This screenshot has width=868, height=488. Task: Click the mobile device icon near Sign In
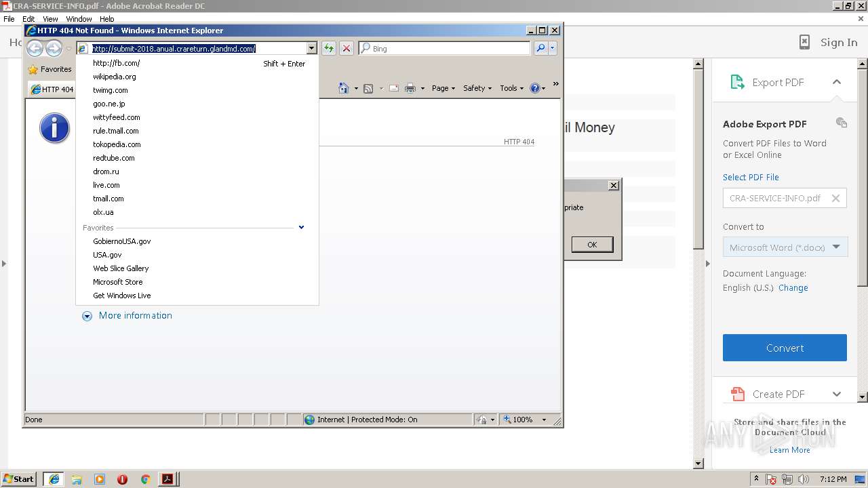pyautogui.click(x=804, y=42)
